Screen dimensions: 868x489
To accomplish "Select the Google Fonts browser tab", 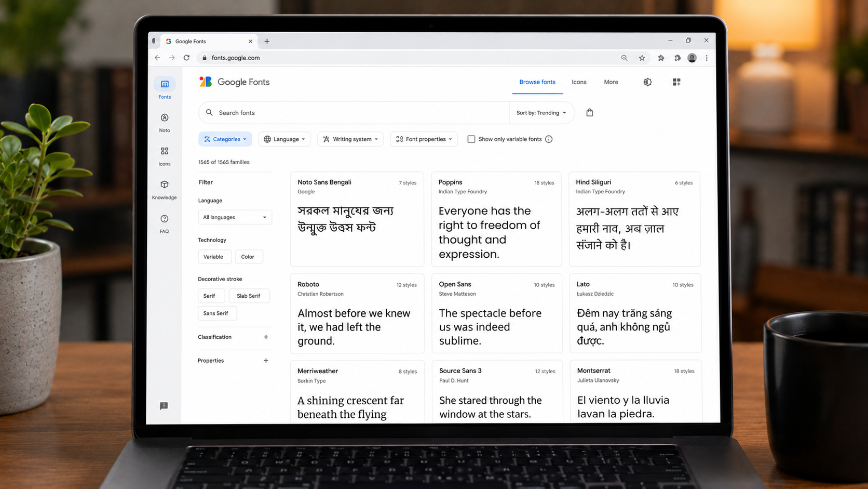I will coord(209,41).
